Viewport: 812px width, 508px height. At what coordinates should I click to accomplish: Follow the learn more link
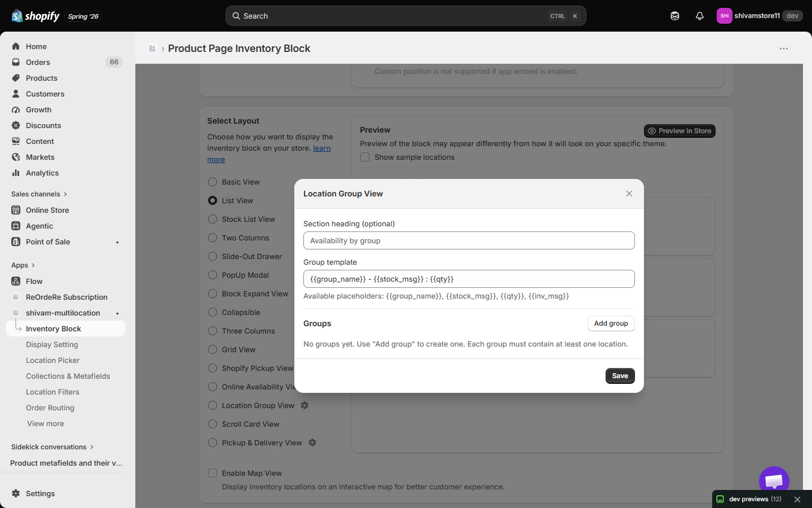[x=322, y=148]
